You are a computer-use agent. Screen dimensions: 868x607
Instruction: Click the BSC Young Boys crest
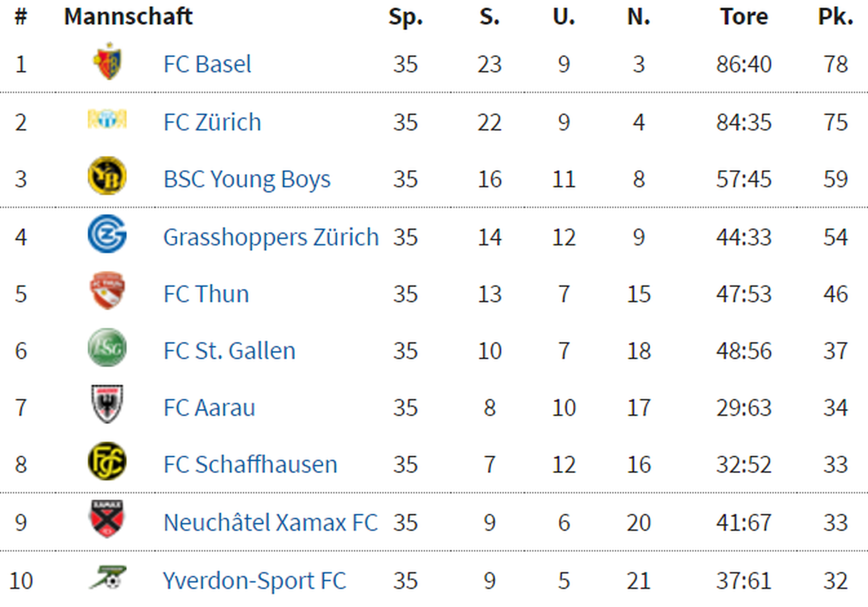pos(107,176)
